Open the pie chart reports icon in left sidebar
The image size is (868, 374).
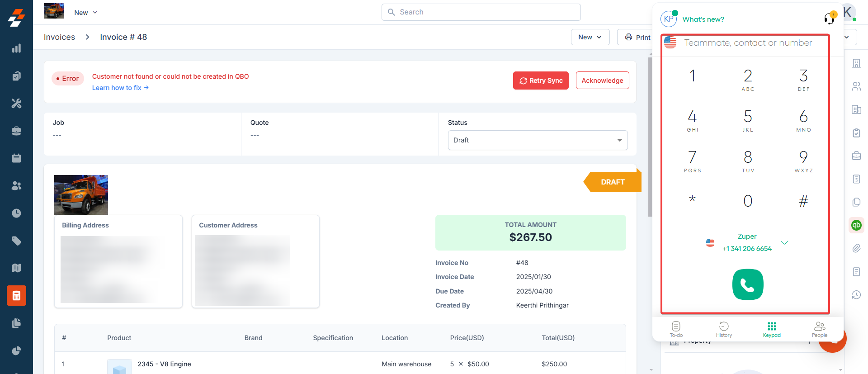point(16,351)
